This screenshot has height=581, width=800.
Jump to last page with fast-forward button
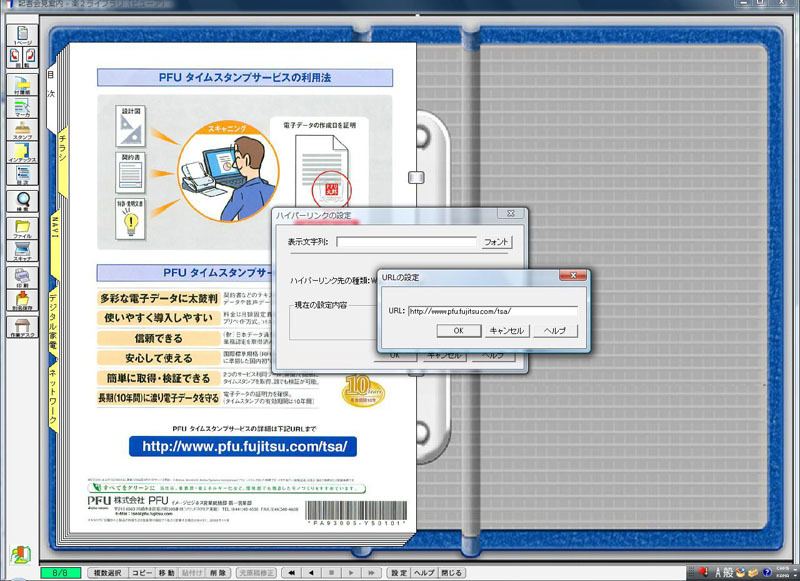(371, 573)
